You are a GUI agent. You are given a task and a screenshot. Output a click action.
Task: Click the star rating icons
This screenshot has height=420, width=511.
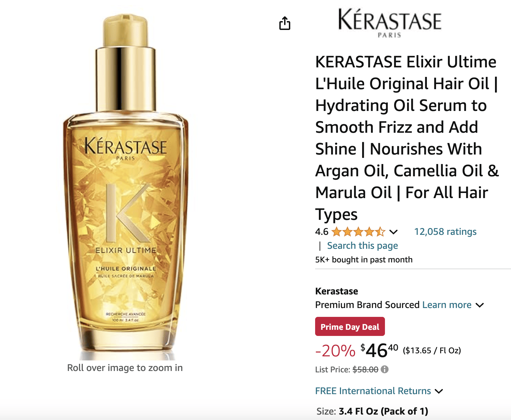click(358, 232)
